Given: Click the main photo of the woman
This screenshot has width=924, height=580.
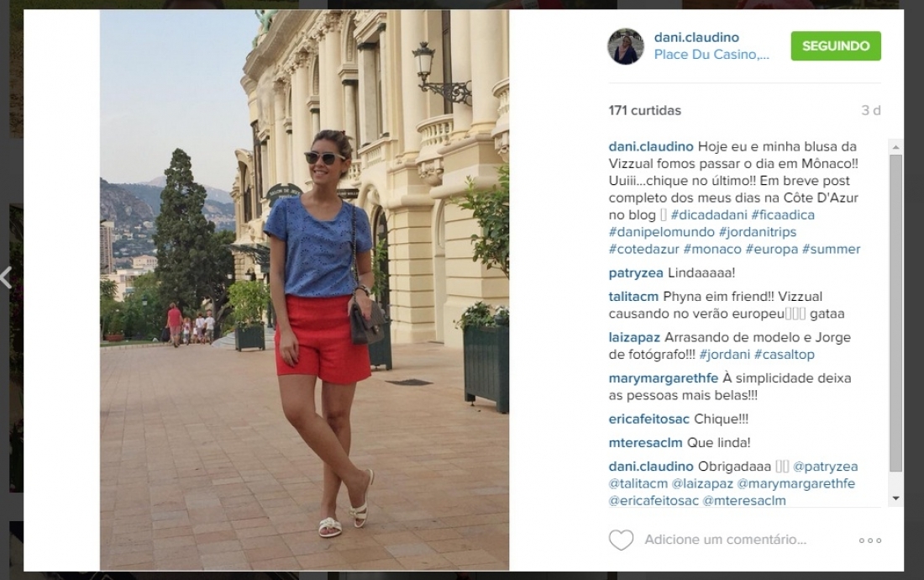Looking at the screenshot, I should tap(304, 290).
